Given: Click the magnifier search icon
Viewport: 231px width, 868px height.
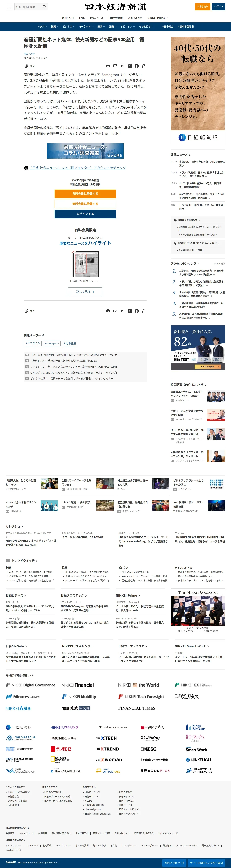Looking at the screenshot, I should pyautogui.click(x=44, y=7).
